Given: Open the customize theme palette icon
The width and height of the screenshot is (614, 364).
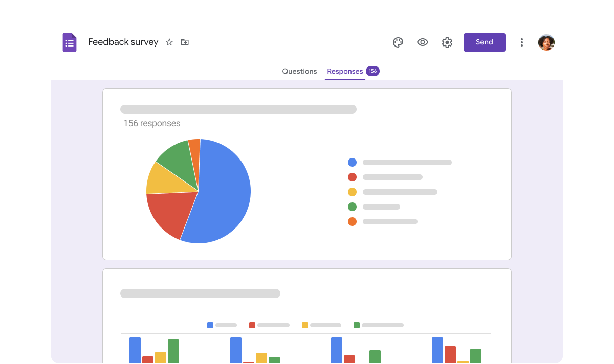Looking at the screenshot, I should [398, 42].
